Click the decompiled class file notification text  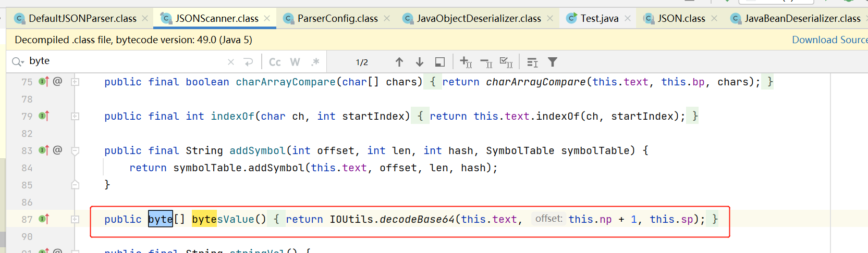[133, 40]
